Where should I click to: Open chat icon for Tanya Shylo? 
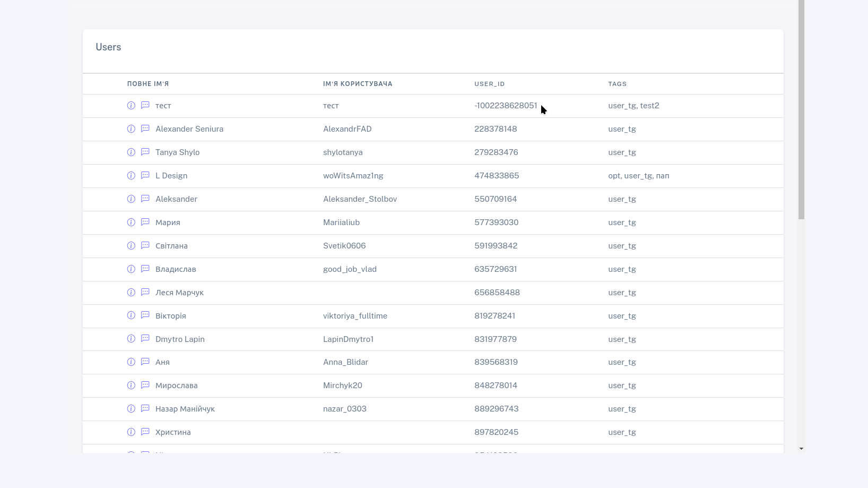point(145,152)
